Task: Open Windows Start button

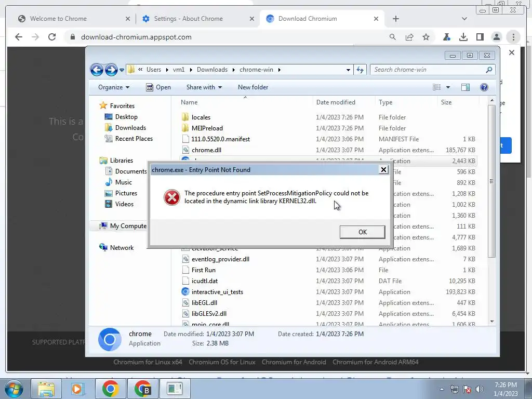Action: click(14, 389)
